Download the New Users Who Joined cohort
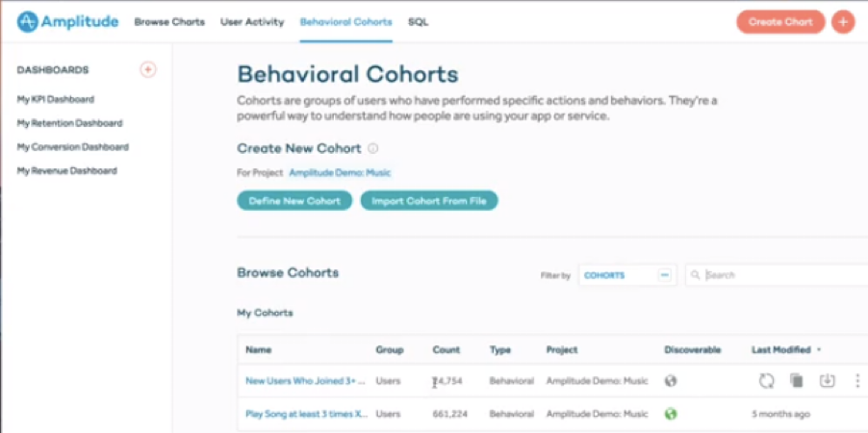 (x=827, y=381)
